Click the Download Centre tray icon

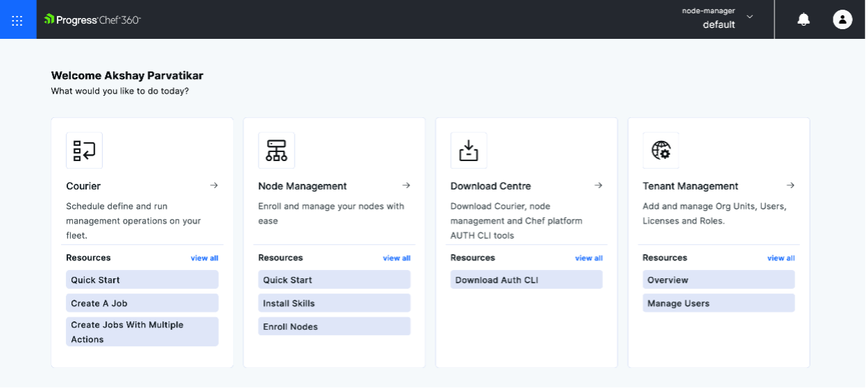[x=469, y=150]
